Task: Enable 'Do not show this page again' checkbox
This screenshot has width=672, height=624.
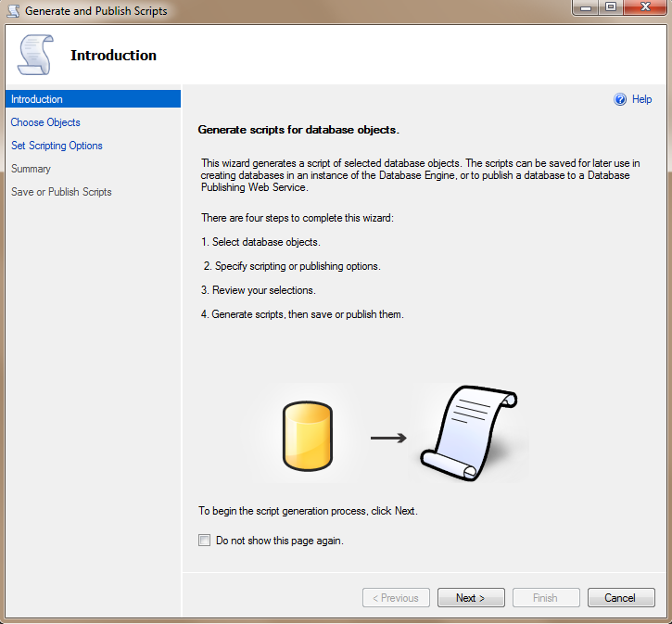Action: [204, 541]
